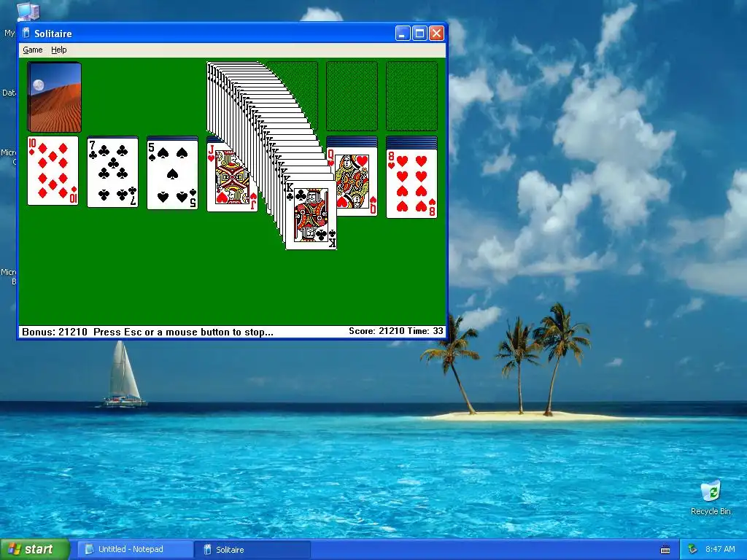This screenshot has height=560, width=747.
Task: Click the 8:47 AM clock
Action: click(x=720, y=549)
